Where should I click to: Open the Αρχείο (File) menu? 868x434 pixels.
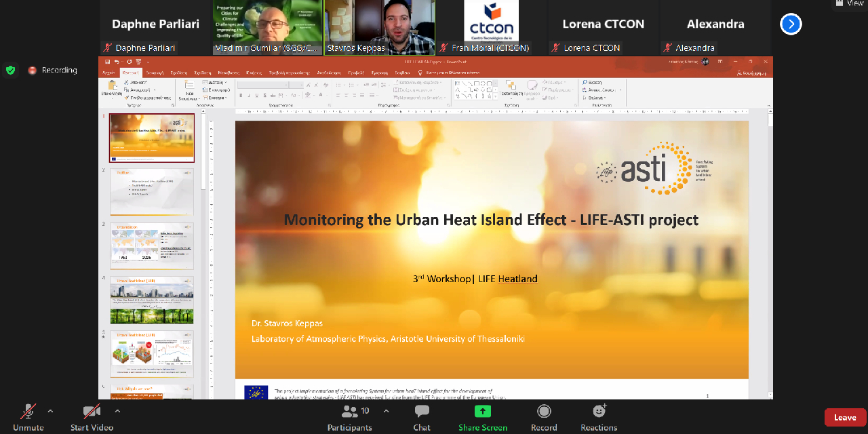pyautogui.click(x=108, y=73)
